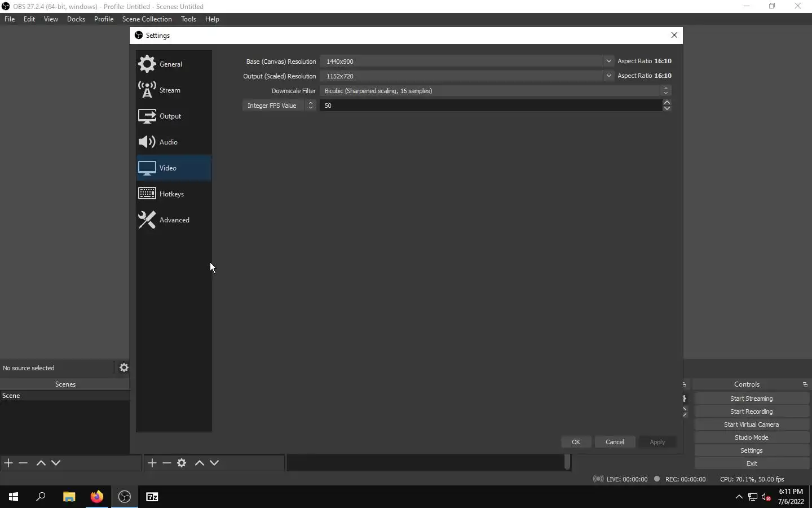
Task: Click the Scenes panel header
Action: click(x=65, y=384)
